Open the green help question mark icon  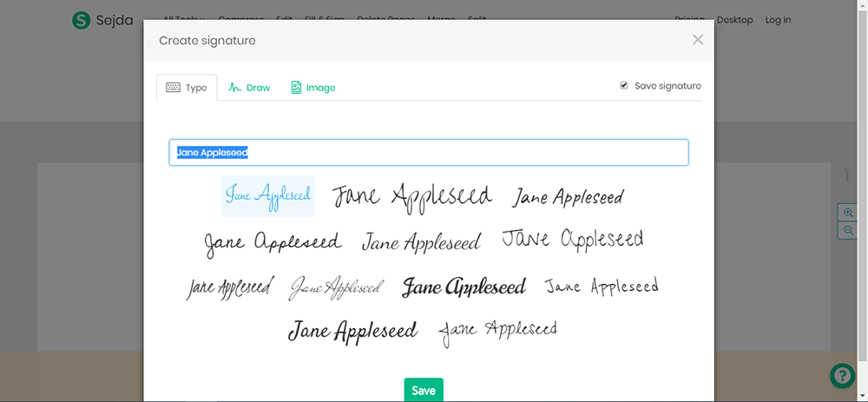click(x=842, y=375)
